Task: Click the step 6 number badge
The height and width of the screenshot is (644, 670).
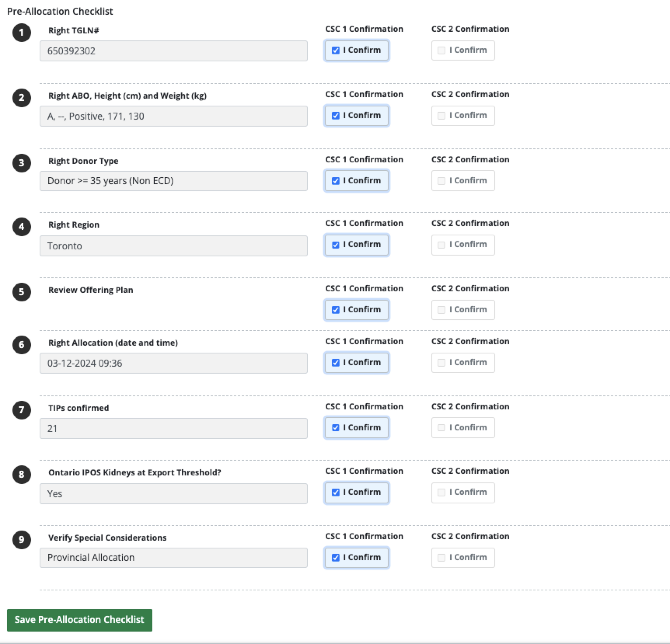Action: [x=21, y=345]
